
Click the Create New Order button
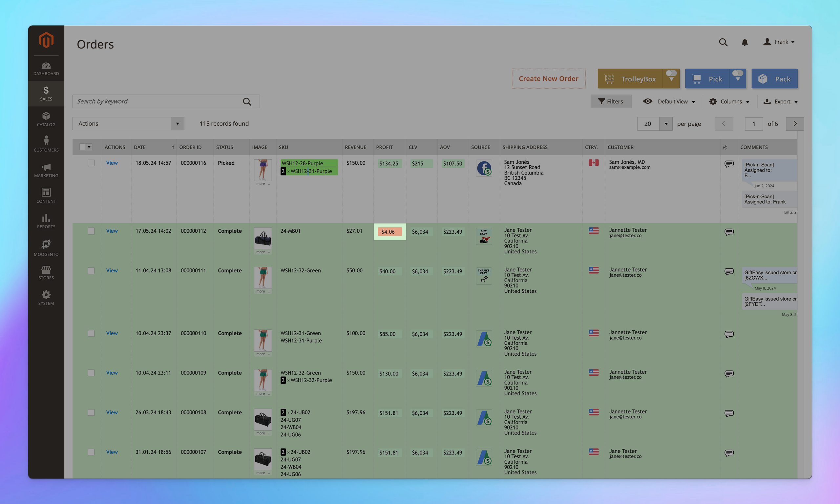[x=548, y=79]
